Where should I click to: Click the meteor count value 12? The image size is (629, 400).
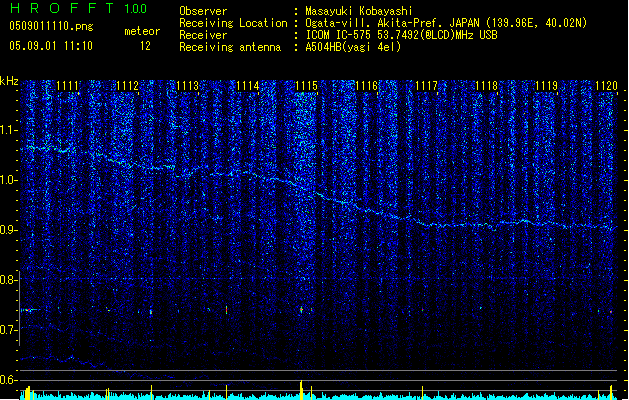point(145,46)
